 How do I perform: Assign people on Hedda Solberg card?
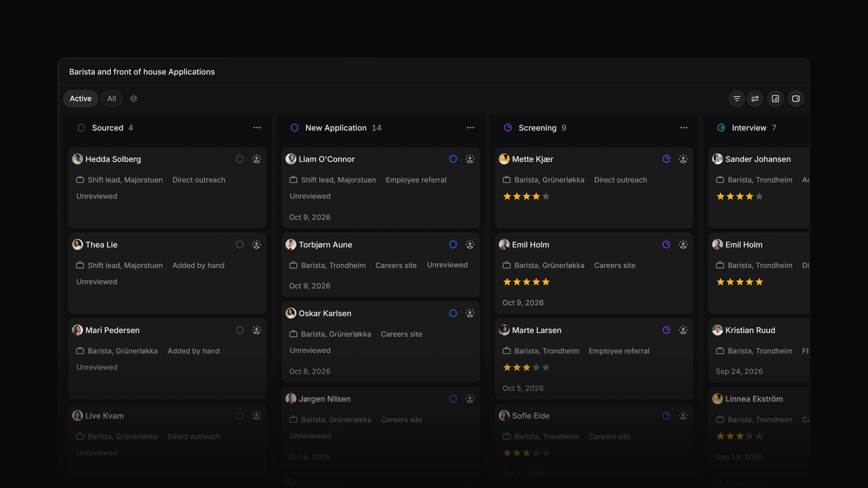(x=256, y=159)
